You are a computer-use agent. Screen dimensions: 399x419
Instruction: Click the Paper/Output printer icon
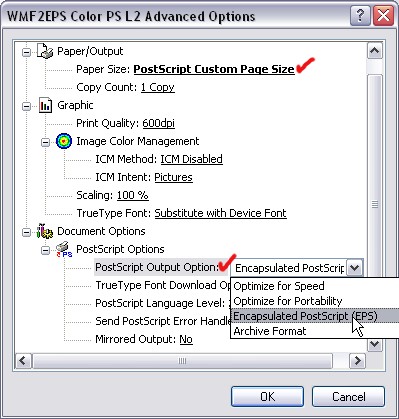point(45,51)
